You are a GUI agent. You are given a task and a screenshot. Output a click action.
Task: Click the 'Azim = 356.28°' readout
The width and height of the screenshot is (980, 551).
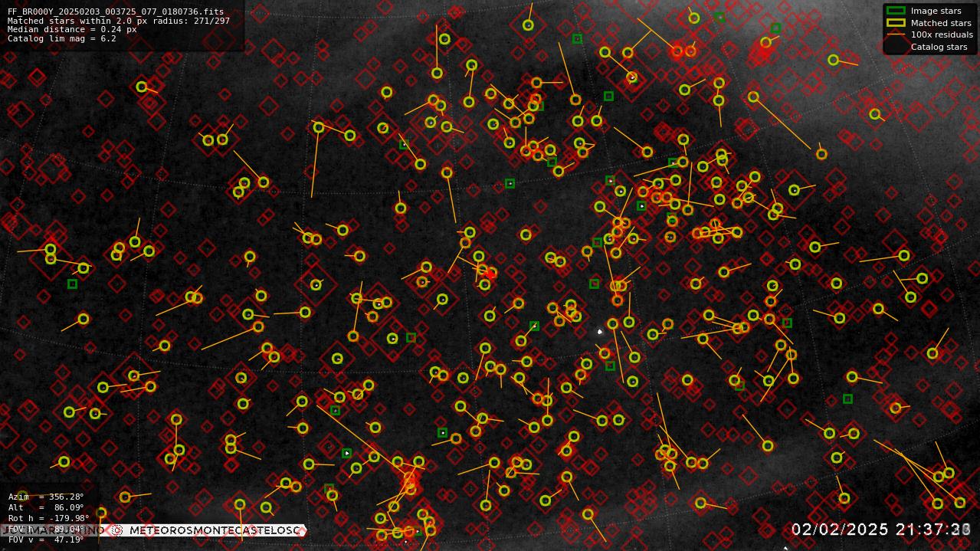46,497
